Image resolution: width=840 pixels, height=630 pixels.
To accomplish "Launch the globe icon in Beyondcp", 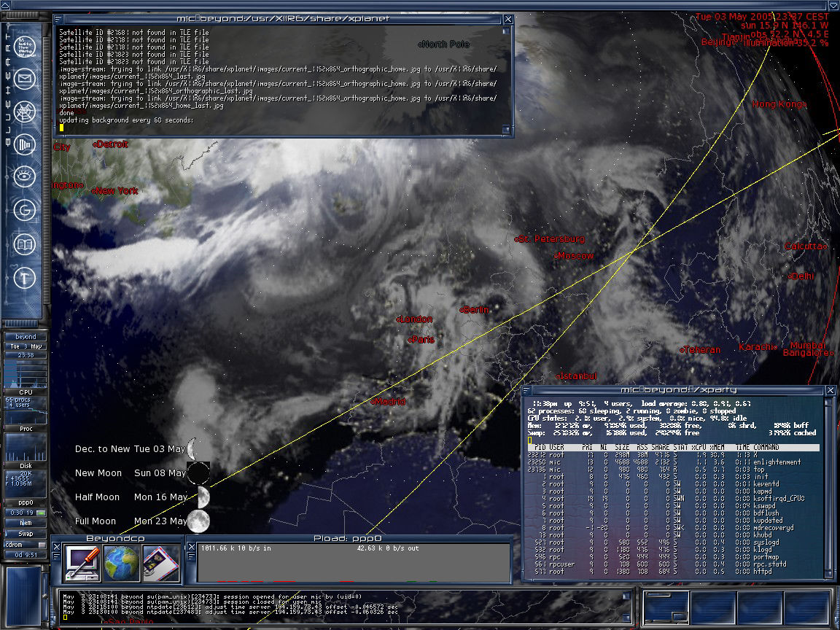I will [122, 563].
